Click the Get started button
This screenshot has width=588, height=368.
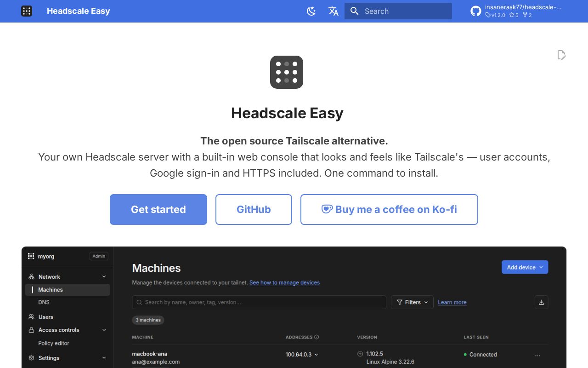click(158, 209)
